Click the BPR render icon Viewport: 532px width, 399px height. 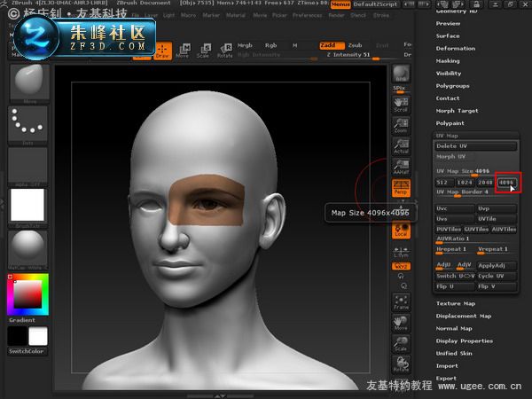pos(401,74)
